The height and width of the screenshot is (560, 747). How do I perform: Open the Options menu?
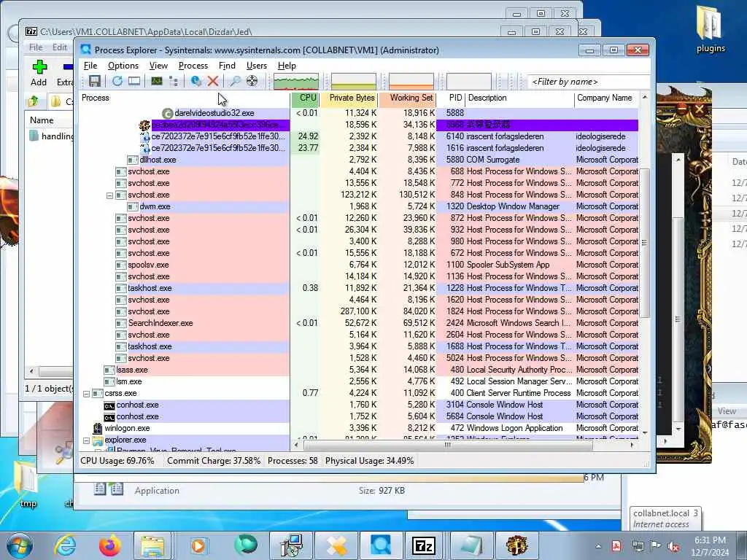(x=123, y=66)
